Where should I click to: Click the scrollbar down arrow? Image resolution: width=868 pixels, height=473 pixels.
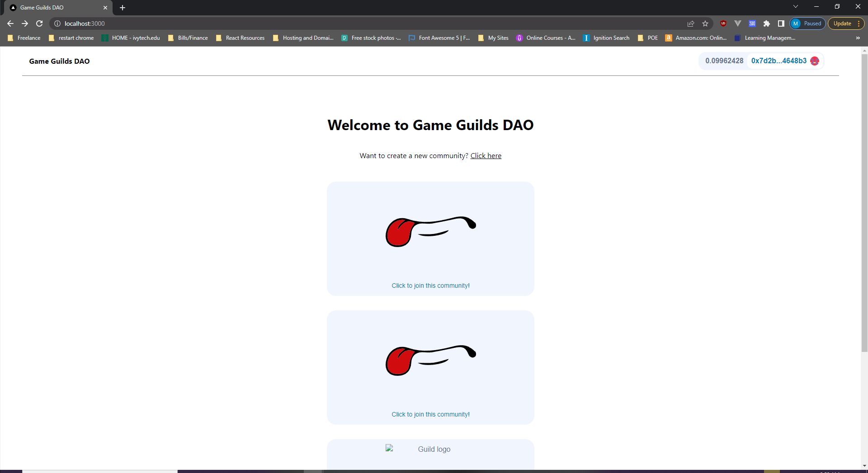864,466
